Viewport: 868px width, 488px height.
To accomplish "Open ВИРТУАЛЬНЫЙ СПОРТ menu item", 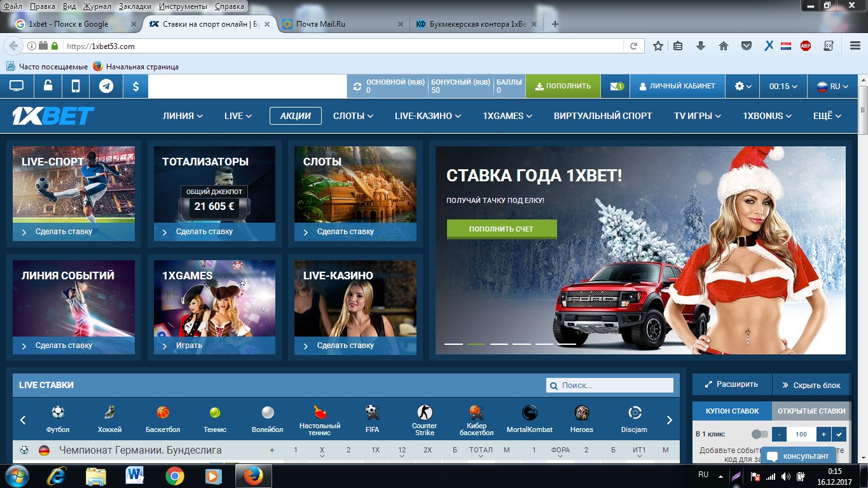I will tap(603, 116).
